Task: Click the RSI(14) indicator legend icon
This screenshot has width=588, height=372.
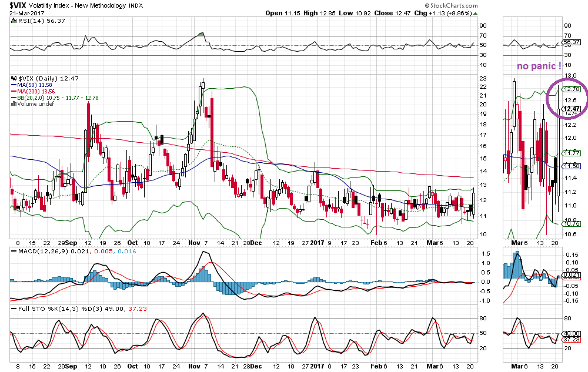Action: pyautogui.click(x=14, y=21)
